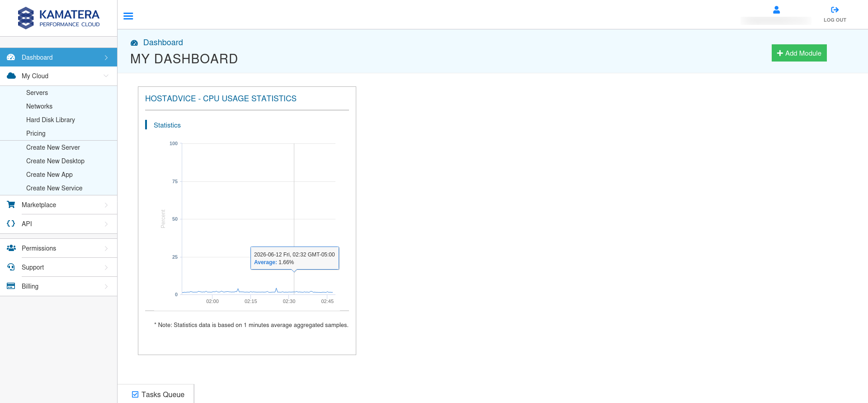The image size is (868, 403).
Task: Open Networks in My Cloud menu
Action: tap(39, 106)
